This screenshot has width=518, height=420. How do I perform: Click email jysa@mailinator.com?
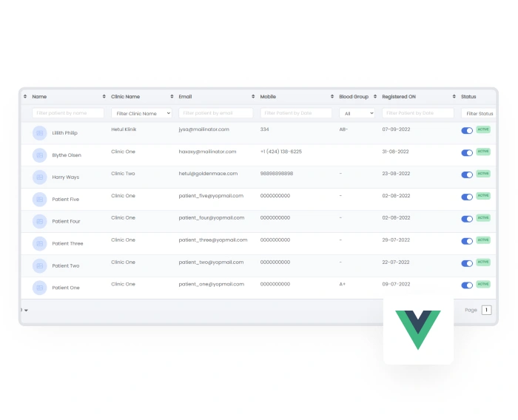coord(203,129)
